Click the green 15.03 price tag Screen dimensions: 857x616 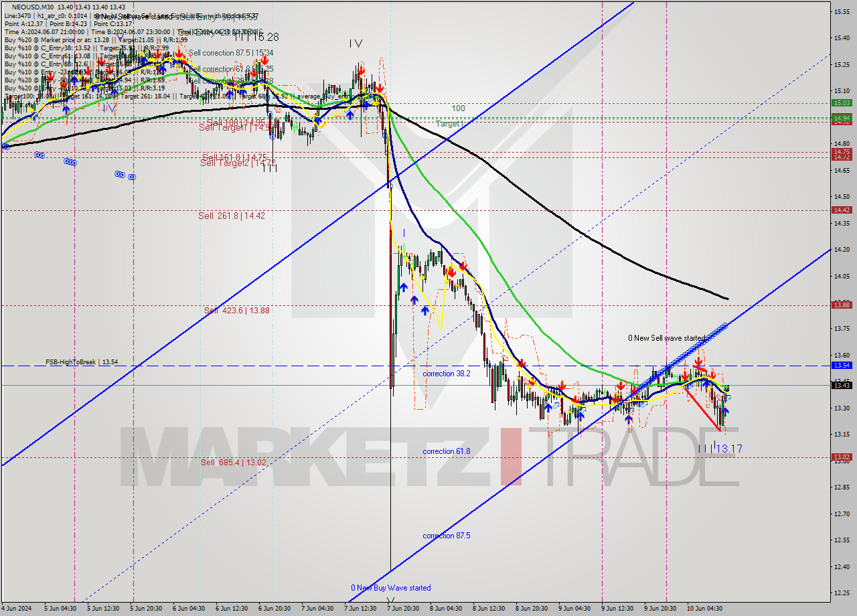[841, 102]
